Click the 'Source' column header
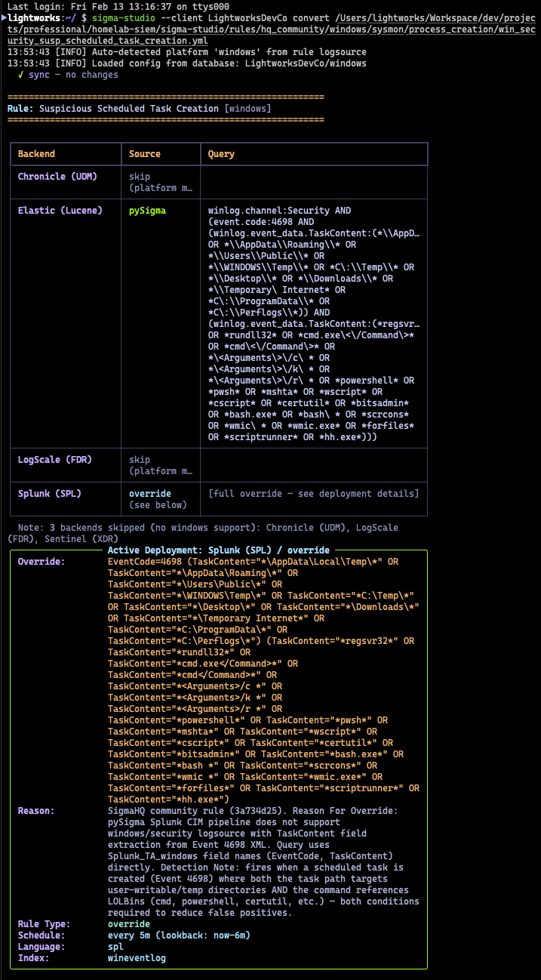This screenshot has width=541, height=980. [x=145, y=154]
